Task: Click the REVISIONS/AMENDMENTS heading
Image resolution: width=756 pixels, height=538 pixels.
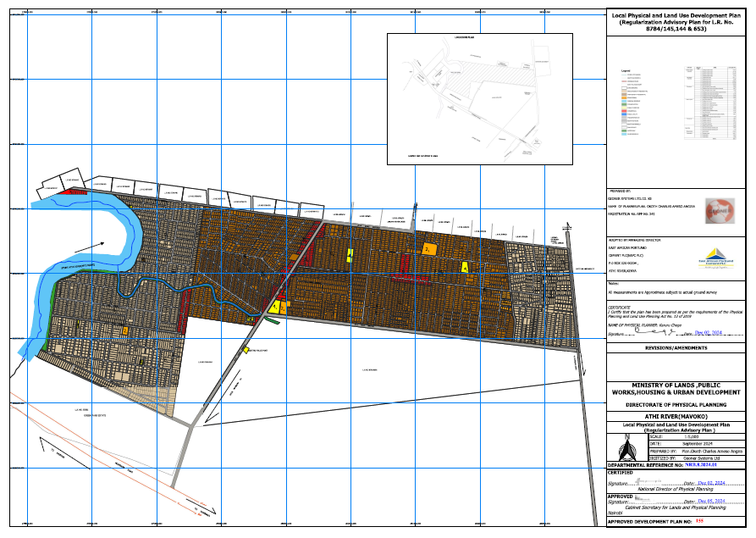Action: pos(676,348)
